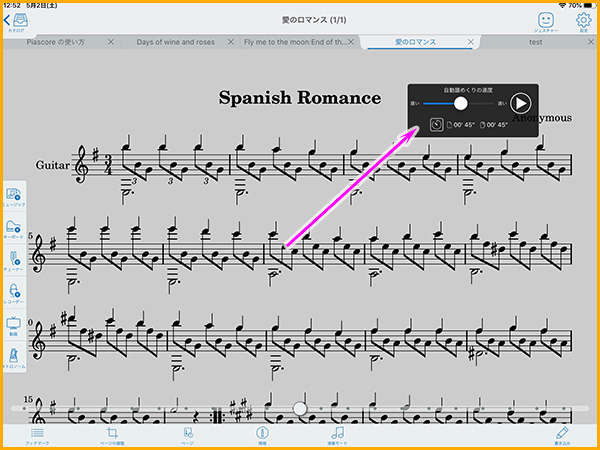Check the battery indicator in status bar
The image size is (600, 450).
590,6
